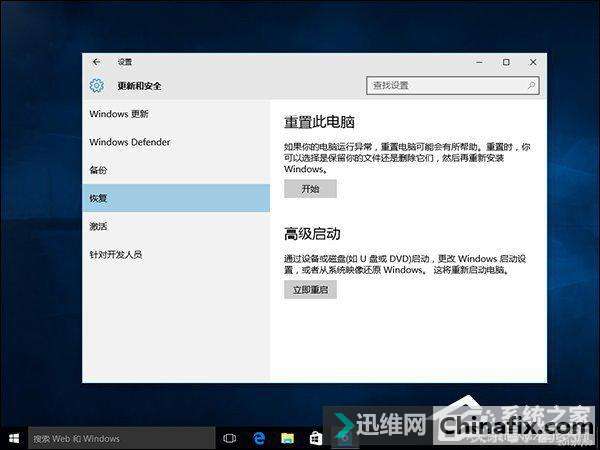The height and width of the screenshot is (450, 600).
Task: Focus the 查找设置 search field
Action: click(x=453, y=85)
